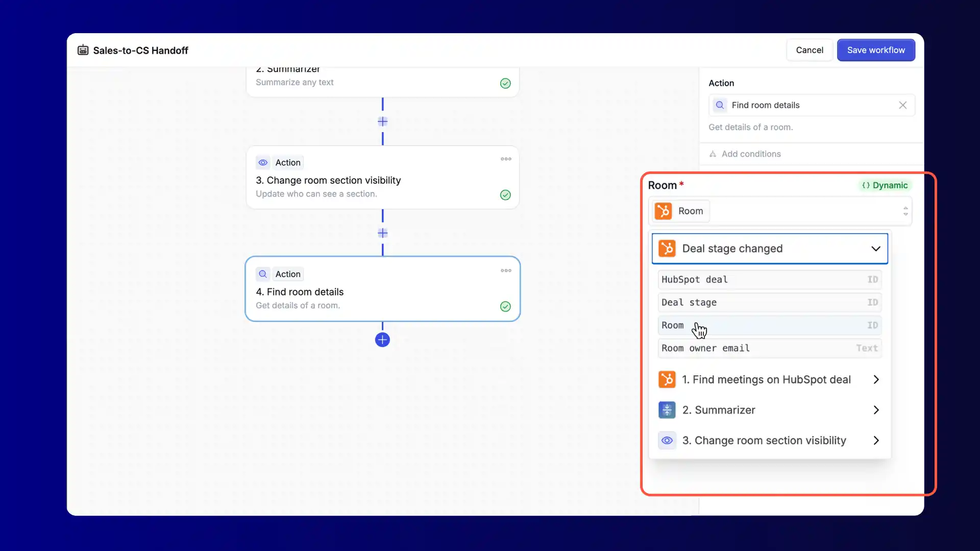This screenshot has height=551, width=980.
Task: Click the green checkmark on step 4
Action: coord(505,307)
